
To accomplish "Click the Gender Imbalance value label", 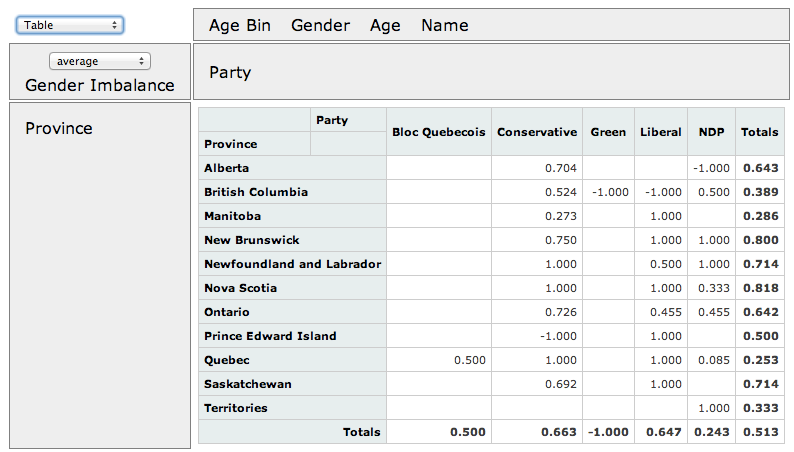I will click(x=99, y=85).
